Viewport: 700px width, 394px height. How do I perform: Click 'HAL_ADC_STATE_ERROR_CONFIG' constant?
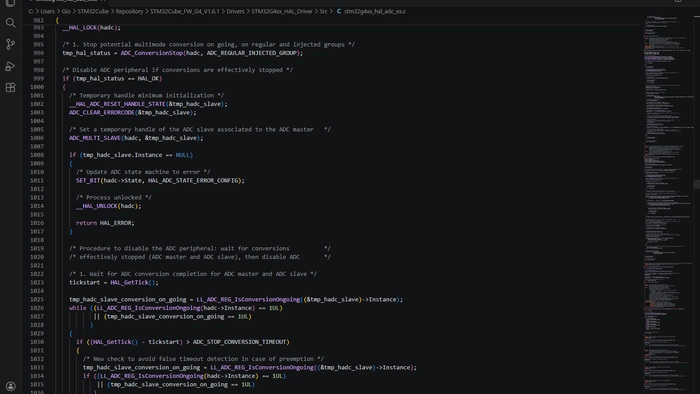point(193,180)
